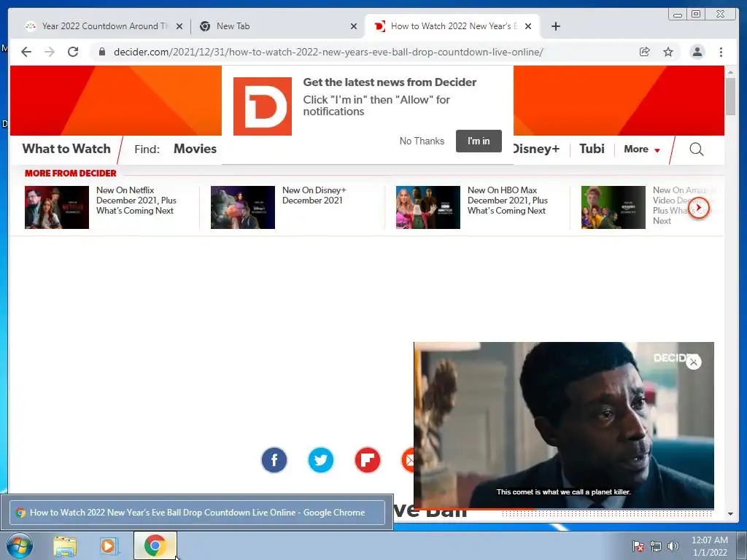
Task: Open Windows Explorer from taskbar
Action: click(65, 546)
